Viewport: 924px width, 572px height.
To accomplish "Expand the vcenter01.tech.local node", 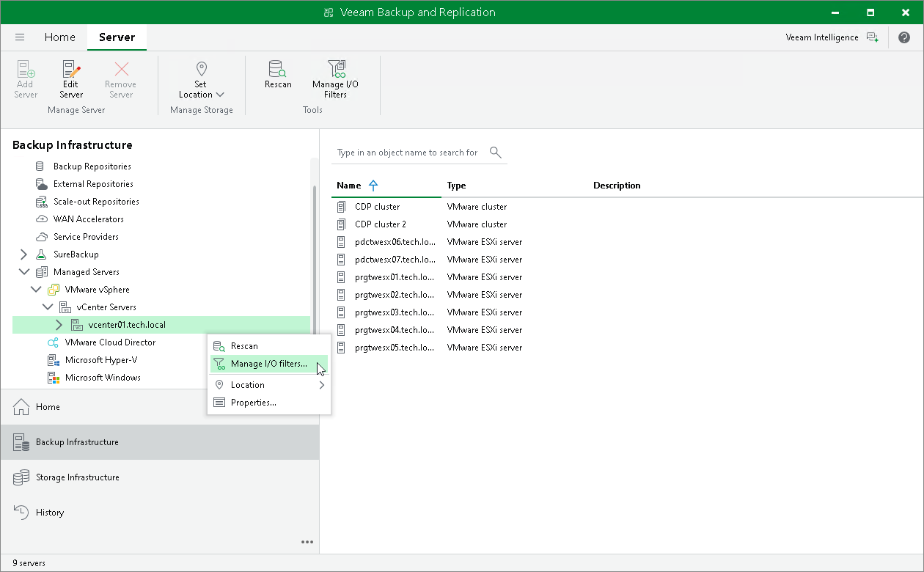I will click(59, 325).
